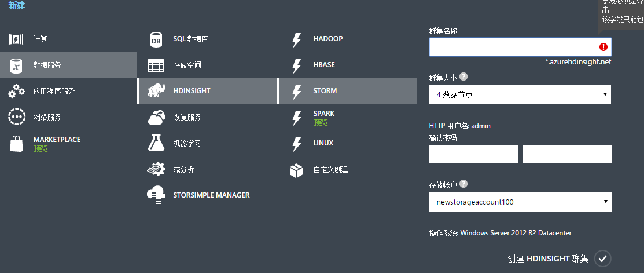The width and height of the screenshot is (644, 273).
Task: Click the first password input box
Action: (x=473, y=155)
